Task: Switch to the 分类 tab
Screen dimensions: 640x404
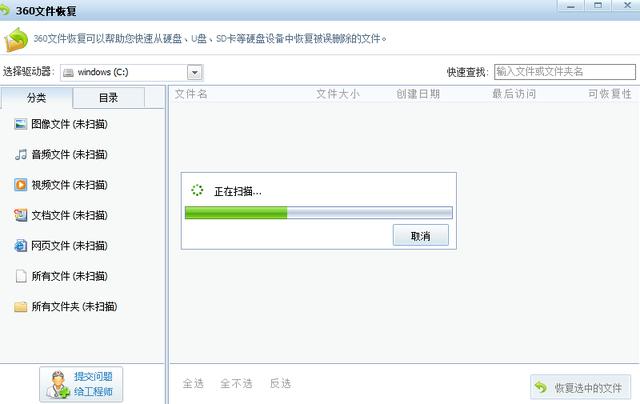Action: [x=36, y=98]
